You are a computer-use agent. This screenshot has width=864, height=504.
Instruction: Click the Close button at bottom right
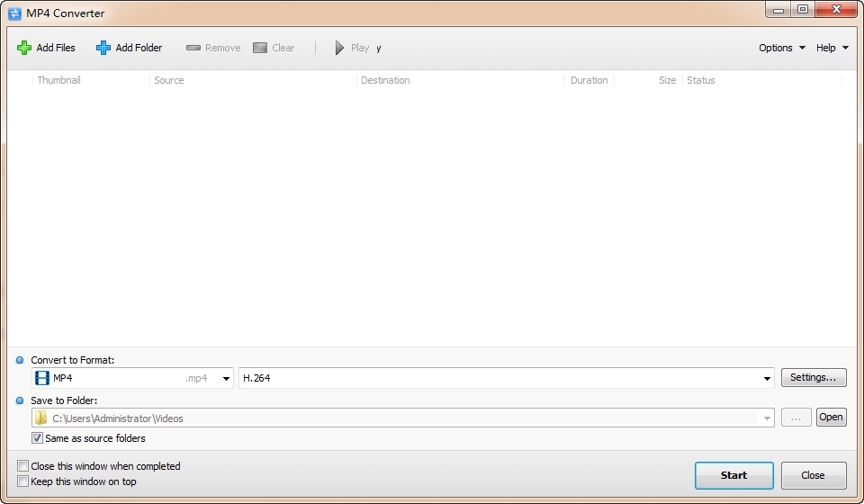click(814, 475)
